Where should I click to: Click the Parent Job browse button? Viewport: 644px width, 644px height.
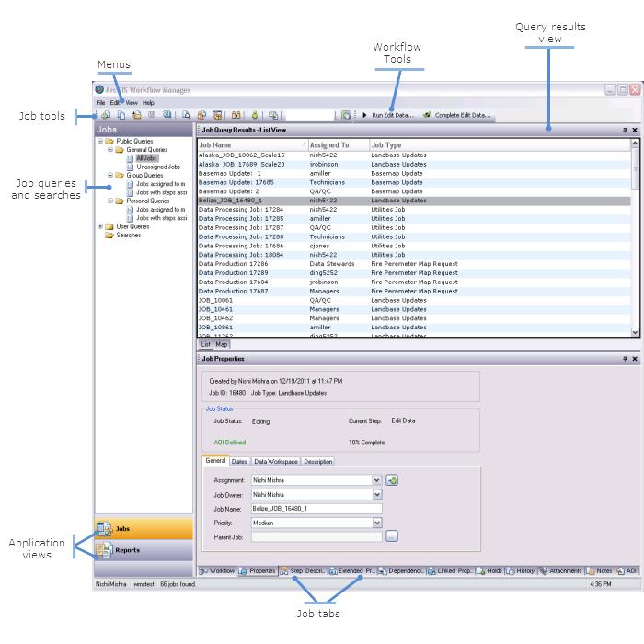392,536
